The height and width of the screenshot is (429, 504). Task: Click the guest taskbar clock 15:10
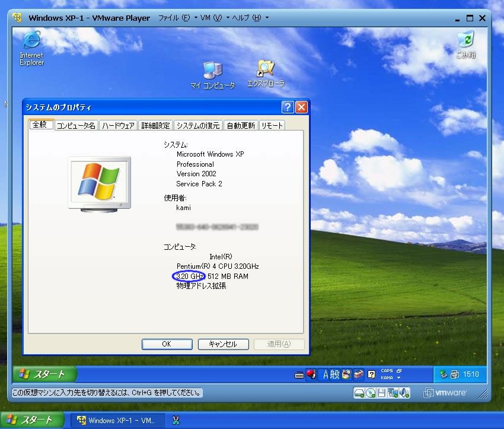471,374
